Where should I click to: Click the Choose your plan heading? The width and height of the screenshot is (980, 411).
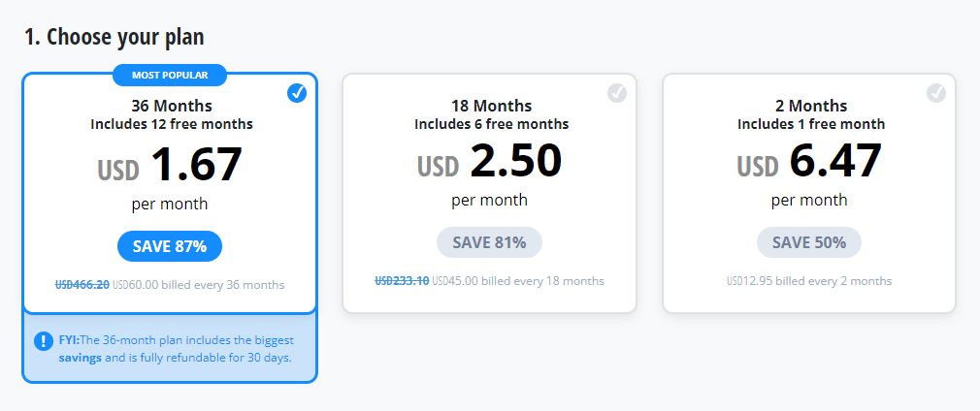tap(114, 37)
